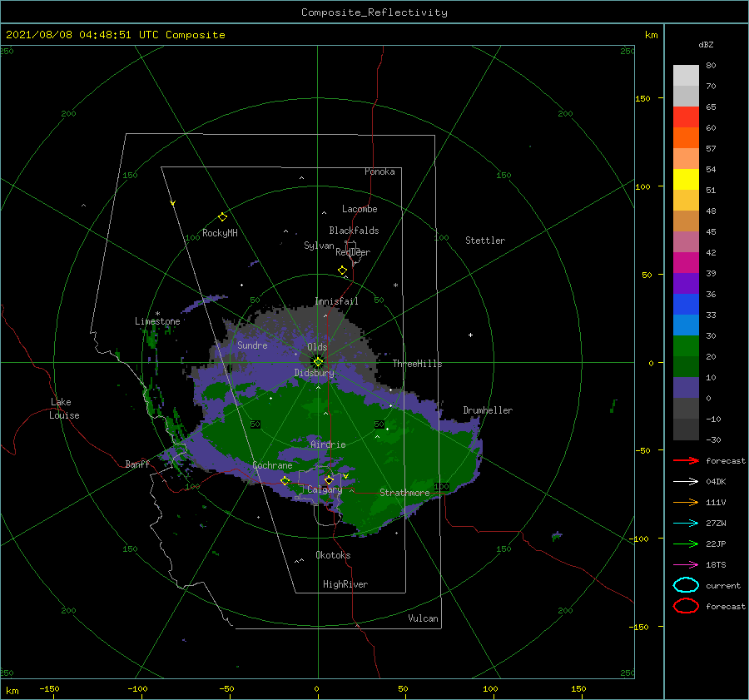Click the Calgary city label
The image size is (749, 700).
325,489
